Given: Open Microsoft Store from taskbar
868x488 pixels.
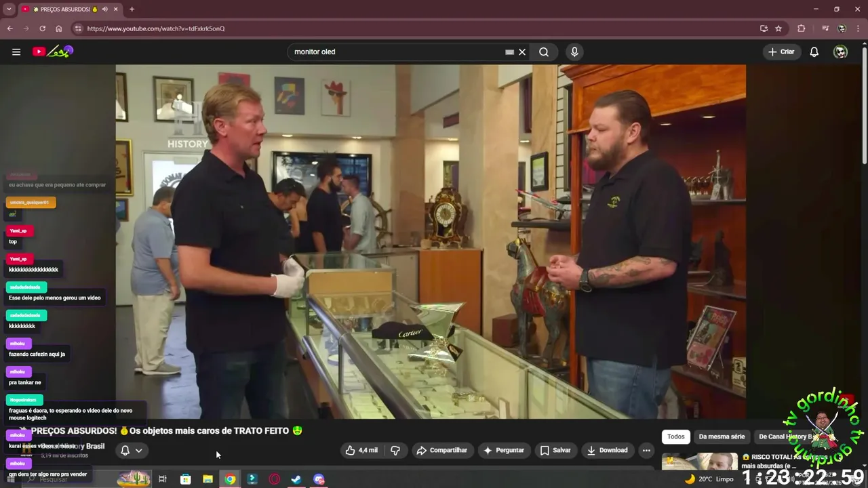Looking at the screenshot, I should tap(185, 479).
